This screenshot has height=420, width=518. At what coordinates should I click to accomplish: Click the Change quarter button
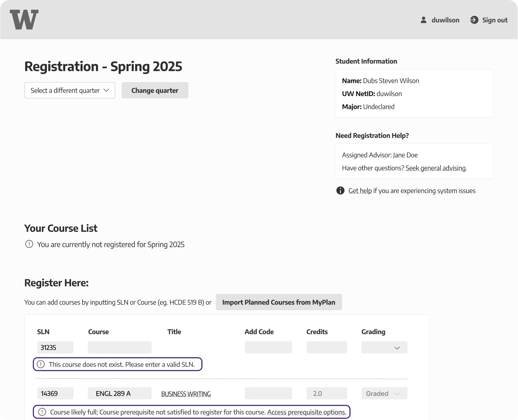(155, 90)
